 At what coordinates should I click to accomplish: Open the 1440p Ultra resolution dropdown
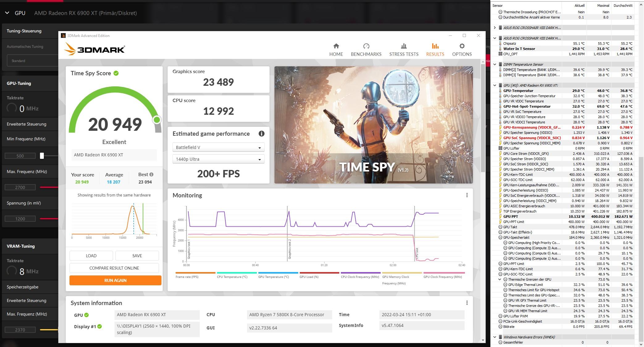pyautogui.click(x=218, y=159)
